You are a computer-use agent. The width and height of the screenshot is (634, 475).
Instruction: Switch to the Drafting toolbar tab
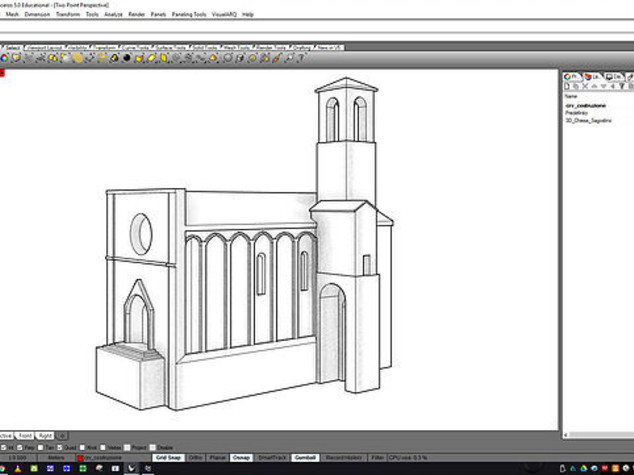[x=302, y=47]
